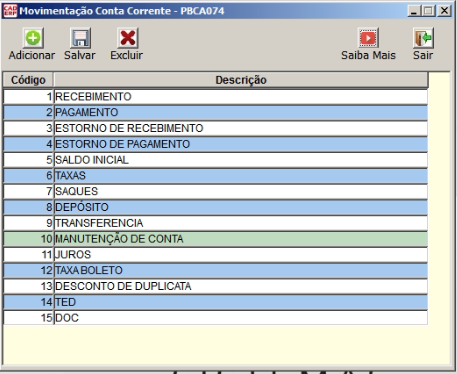
Task: Click code cell 6
Action: [28, 176]
